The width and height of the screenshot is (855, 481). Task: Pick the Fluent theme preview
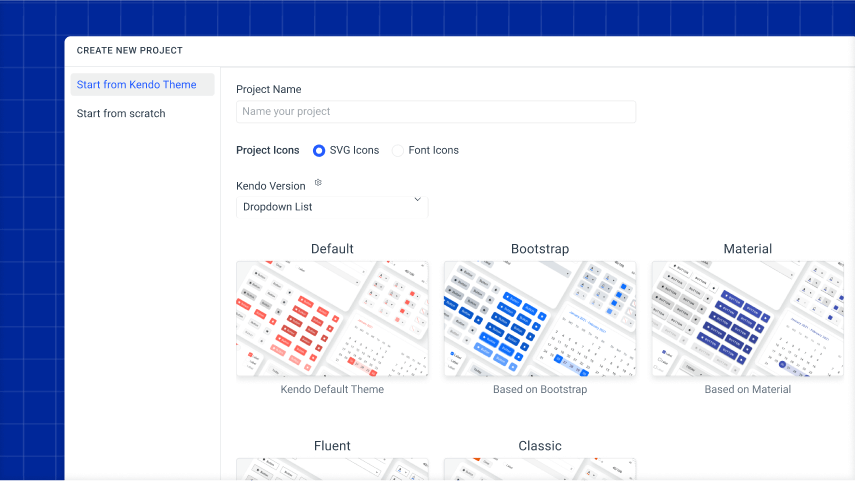click(332, 469)
